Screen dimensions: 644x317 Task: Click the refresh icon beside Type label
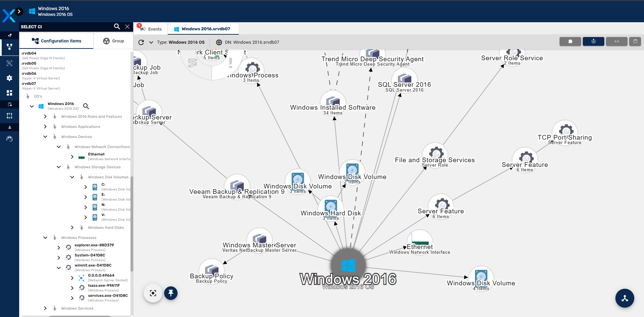tap(141, 42)
